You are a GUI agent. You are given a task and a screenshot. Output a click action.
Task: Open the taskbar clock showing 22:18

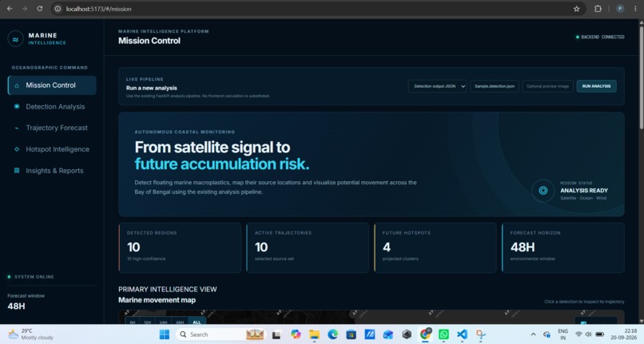coord(626,334)
